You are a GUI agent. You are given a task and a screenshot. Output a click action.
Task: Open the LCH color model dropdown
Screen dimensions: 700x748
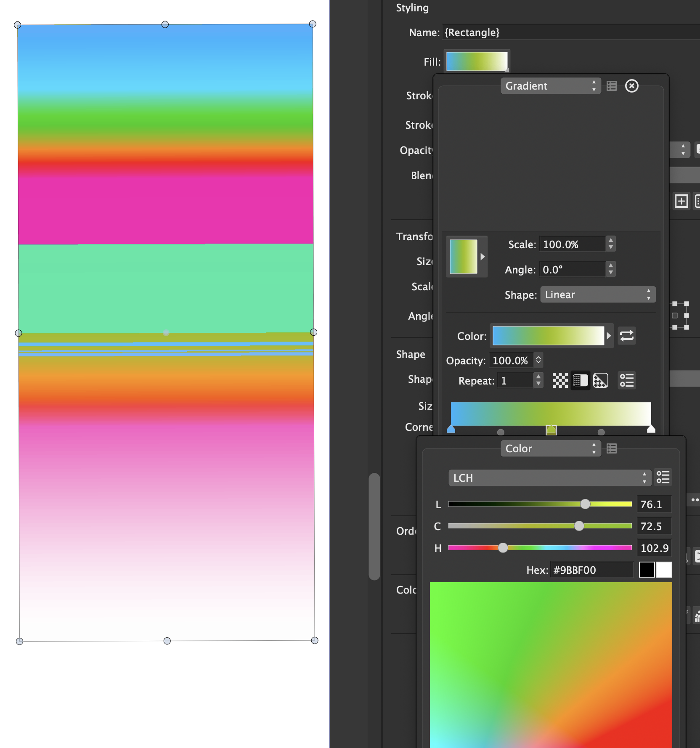point(549,478)
